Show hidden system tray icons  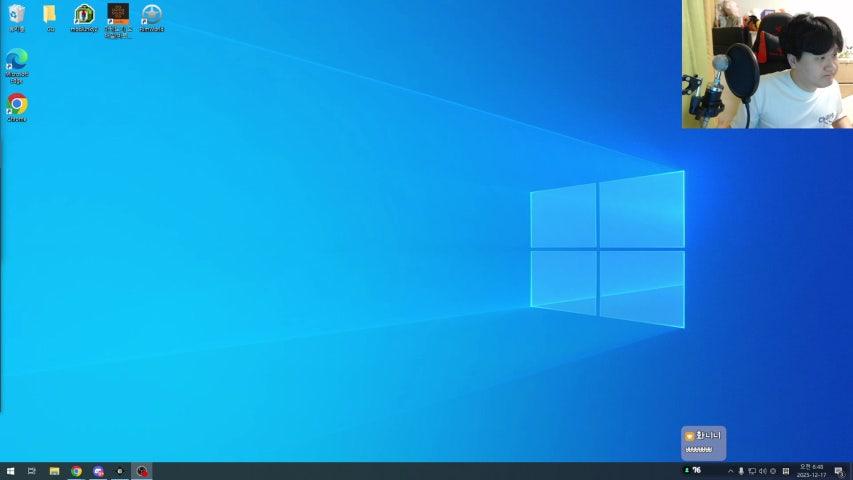731,471
